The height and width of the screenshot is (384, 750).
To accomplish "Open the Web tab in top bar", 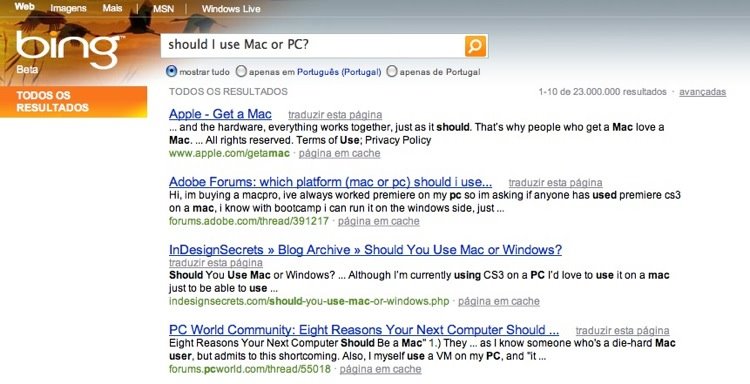I will (x=24, y=7).
